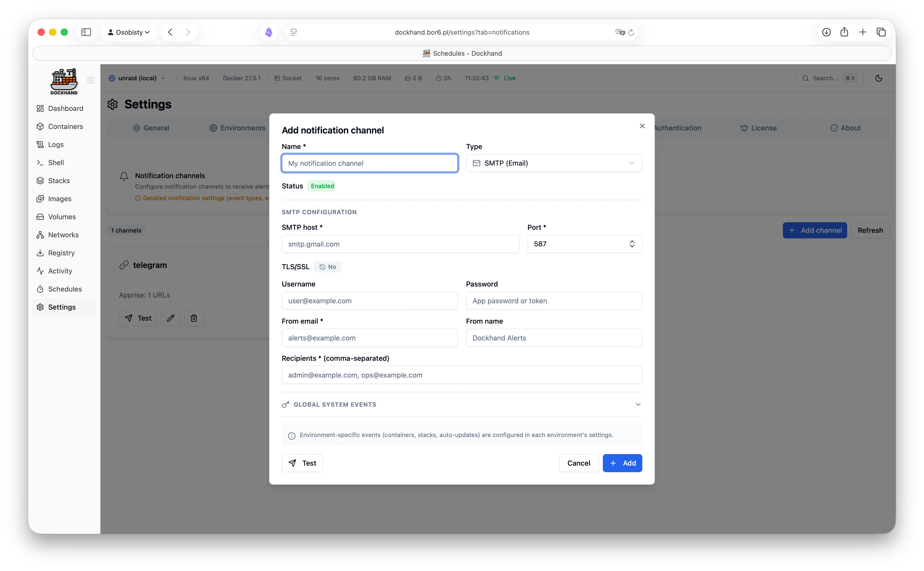Open Containers in the sidebar
This screenshot has width=924, height=571.
coord(65,126)
